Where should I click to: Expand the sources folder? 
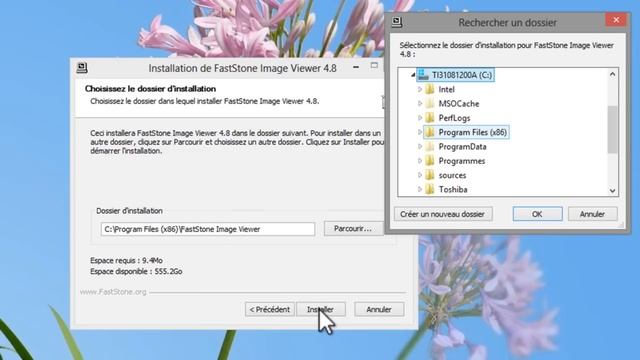click(x=420, y=175)
